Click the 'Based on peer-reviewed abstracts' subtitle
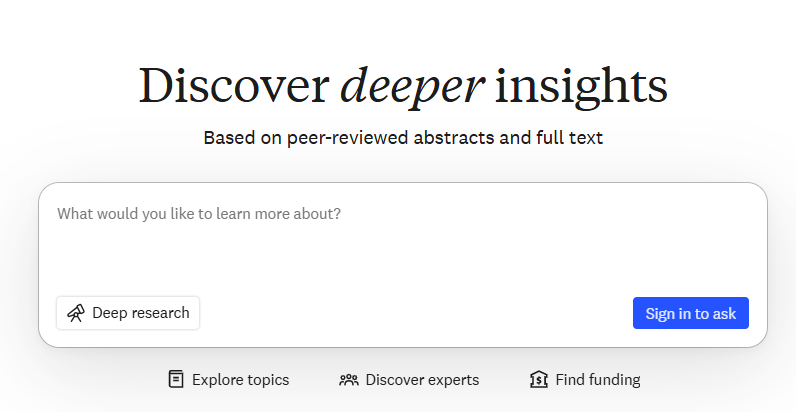The width and height of the screenshot is (796, 412). (403, 138)
